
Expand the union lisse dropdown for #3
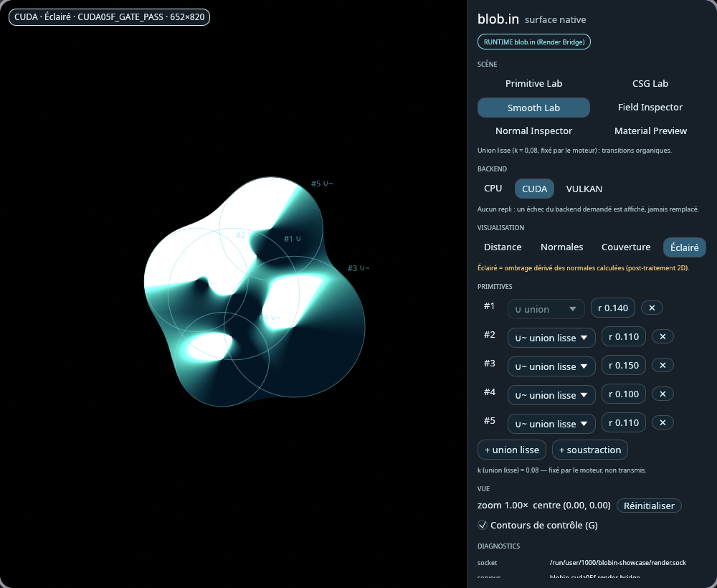tap(551, 366)
